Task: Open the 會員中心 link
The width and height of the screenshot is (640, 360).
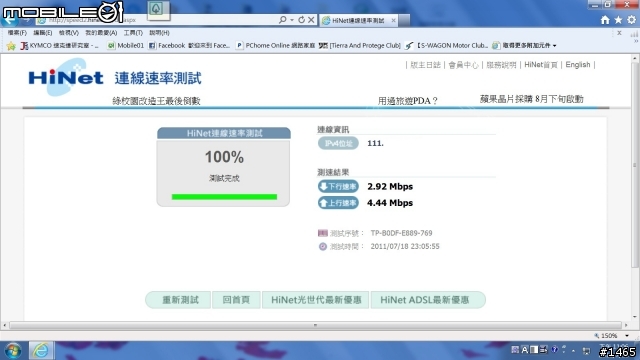Action: tap(463, 65)
